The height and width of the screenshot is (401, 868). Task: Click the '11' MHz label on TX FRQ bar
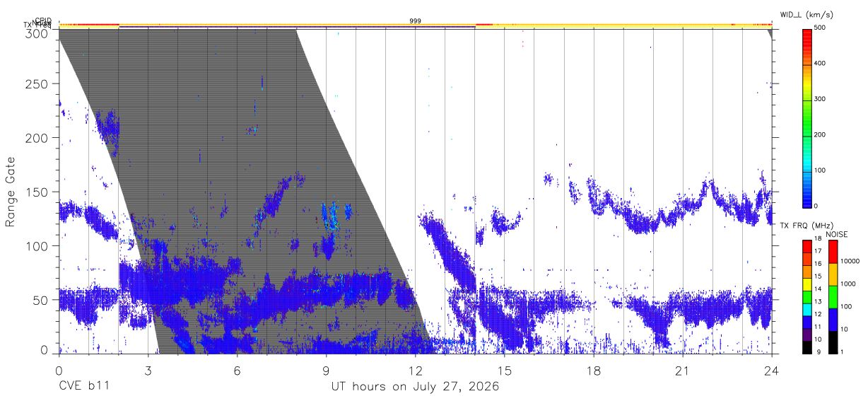(x=818, y=327)
